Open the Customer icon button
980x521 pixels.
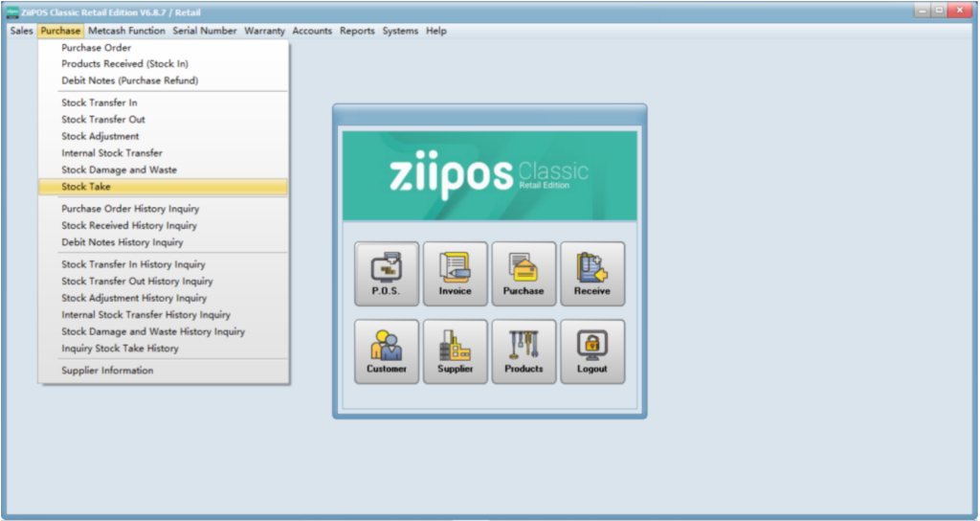(x=387, y=351)
